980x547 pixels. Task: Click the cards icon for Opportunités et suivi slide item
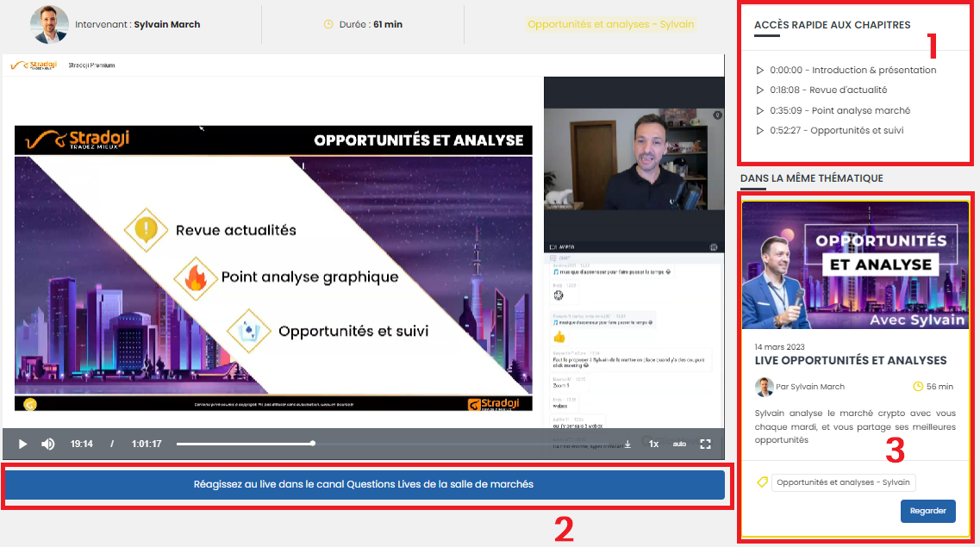[249, 330]
